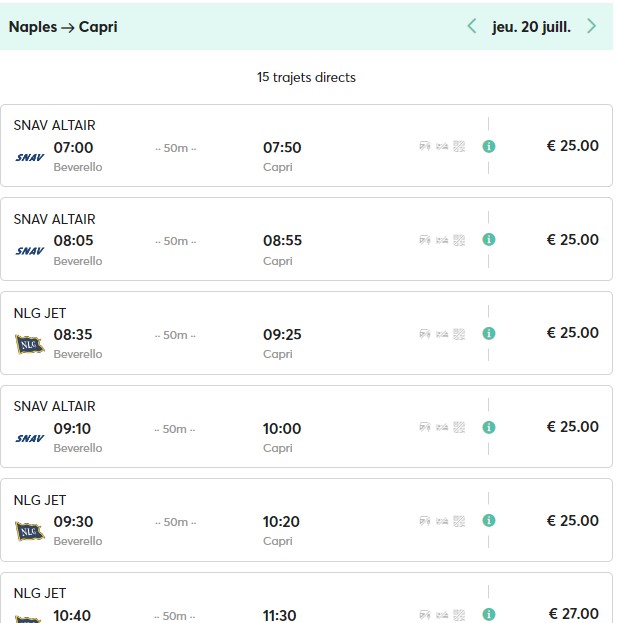Select the €25.00 fare for 07:00 departure
617x623 pixels.
[x=572, y=146]
